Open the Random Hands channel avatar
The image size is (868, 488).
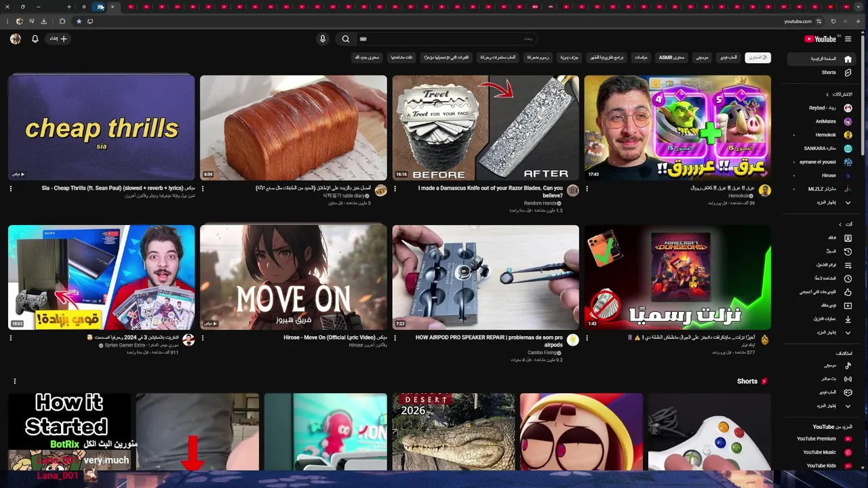click(573, 190)
